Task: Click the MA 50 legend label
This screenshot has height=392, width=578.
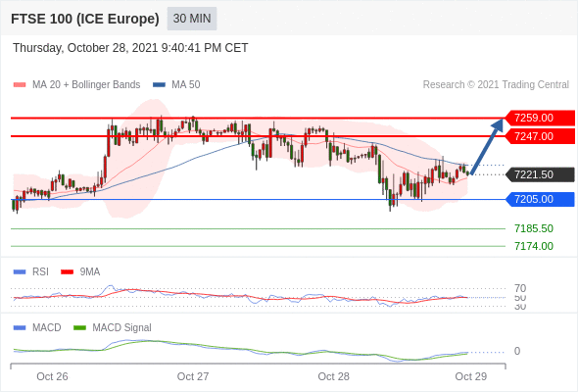Action: point(186,85)
